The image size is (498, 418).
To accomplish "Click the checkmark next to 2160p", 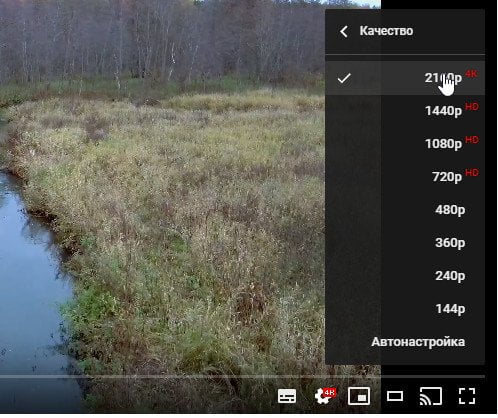I will (x=344, y=79).
